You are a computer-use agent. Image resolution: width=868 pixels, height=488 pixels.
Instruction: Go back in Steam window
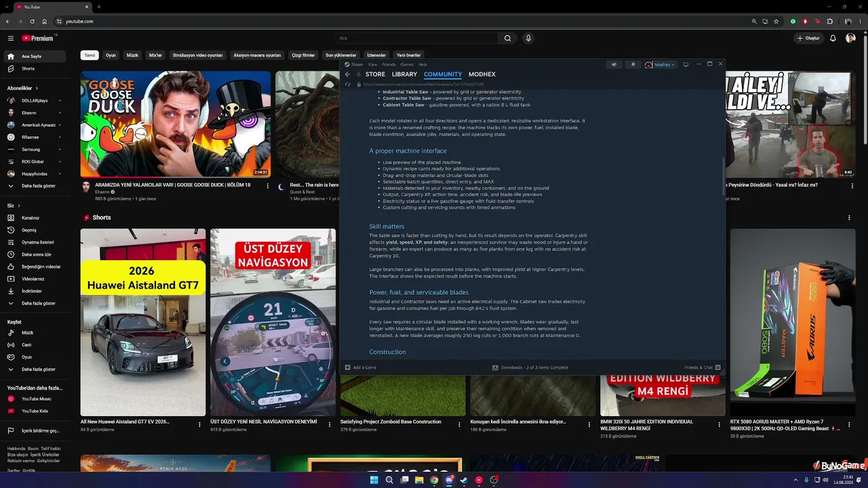coord(347,75)
